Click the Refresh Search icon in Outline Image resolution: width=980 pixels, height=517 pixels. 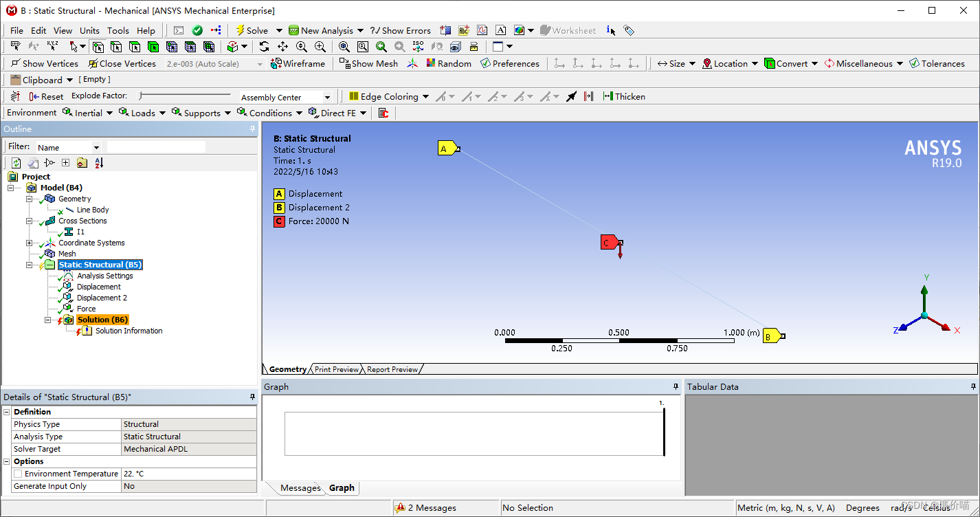coord(16,163)
